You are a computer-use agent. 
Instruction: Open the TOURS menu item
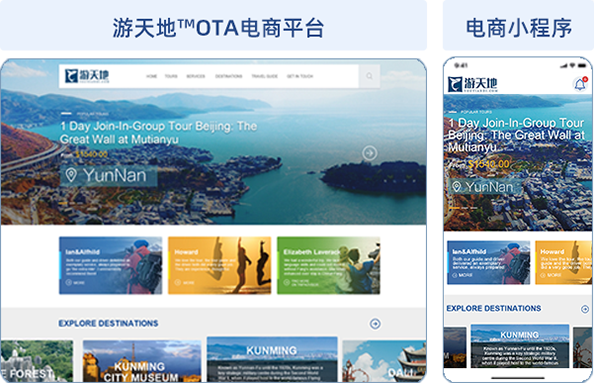click(171, 76)
